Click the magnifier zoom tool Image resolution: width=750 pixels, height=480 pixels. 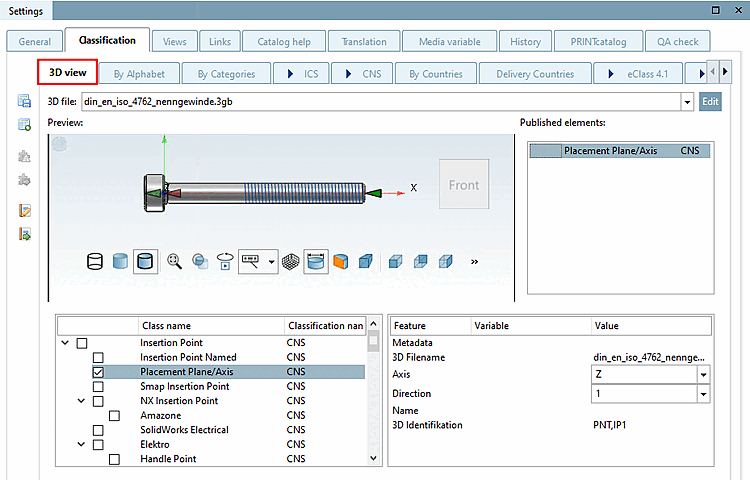(x=174, y=261)
